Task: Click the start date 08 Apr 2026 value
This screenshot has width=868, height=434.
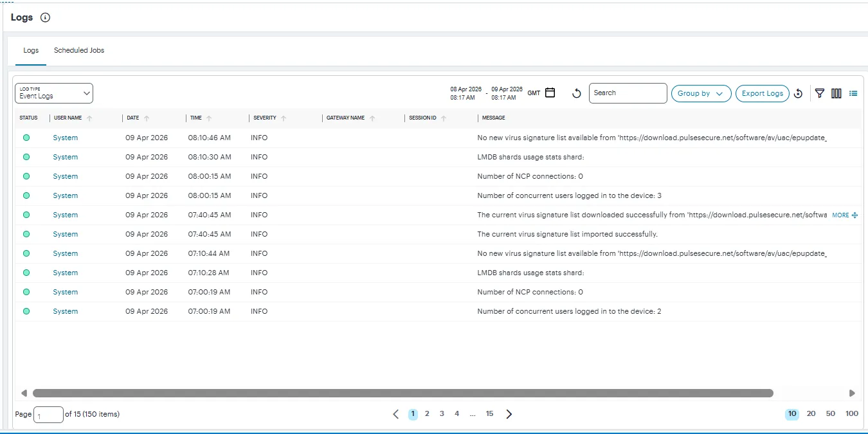Action: pos(466,89)
